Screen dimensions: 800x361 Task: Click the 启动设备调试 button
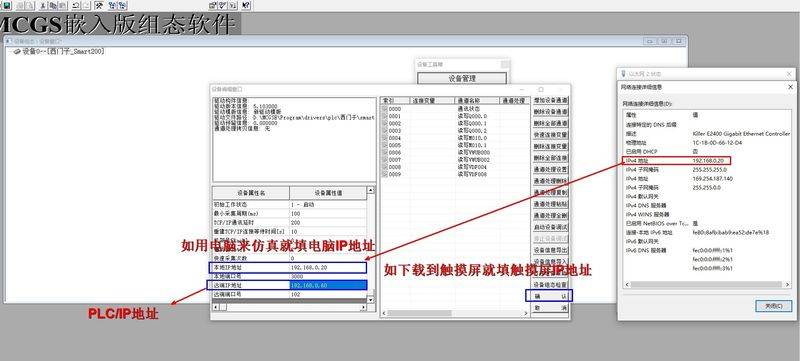click(x=551, y=227)
